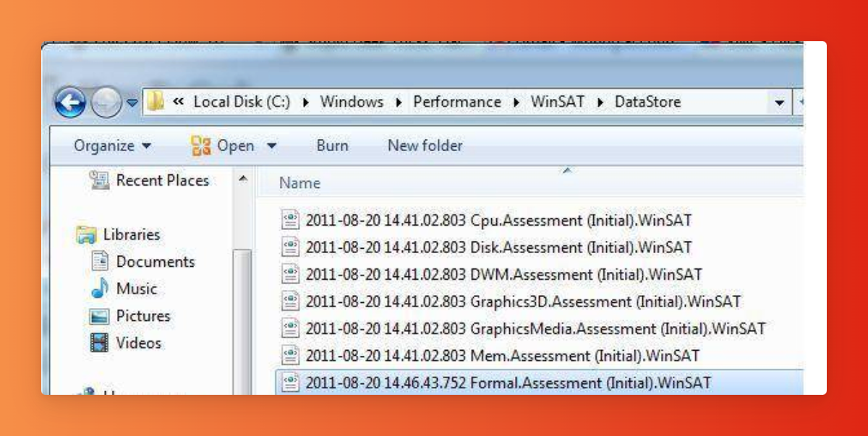Expand the address bar history dropdown
This screenshot has width=868, height=436.
point(779,103)
